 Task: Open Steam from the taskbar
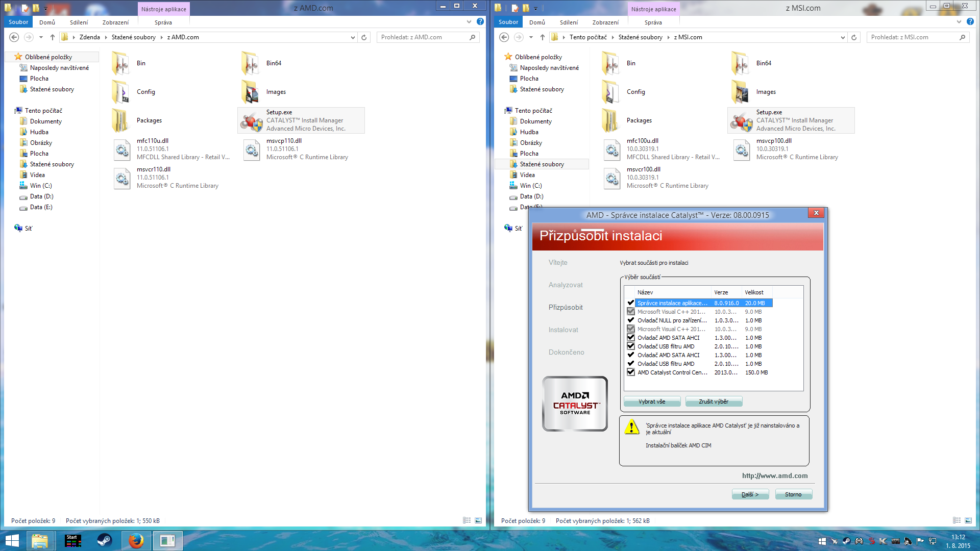click(105, 540)
